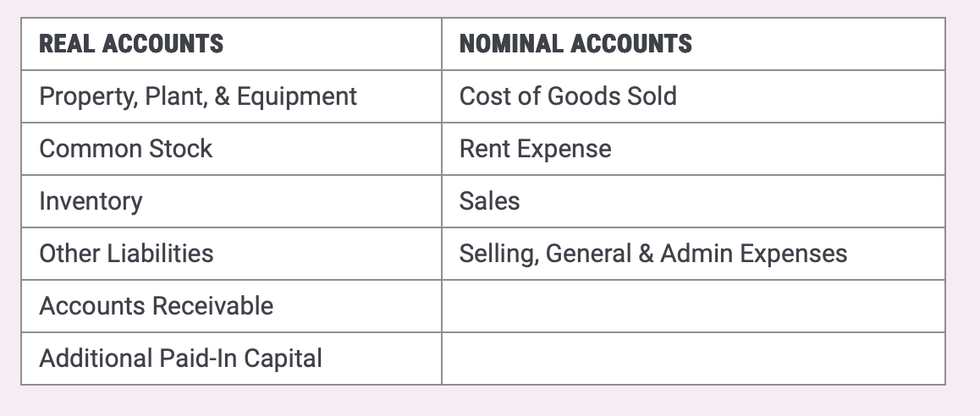980x416 pixels.
Task: Select the Common Stock cell
Action: click(x=126, y=149)
